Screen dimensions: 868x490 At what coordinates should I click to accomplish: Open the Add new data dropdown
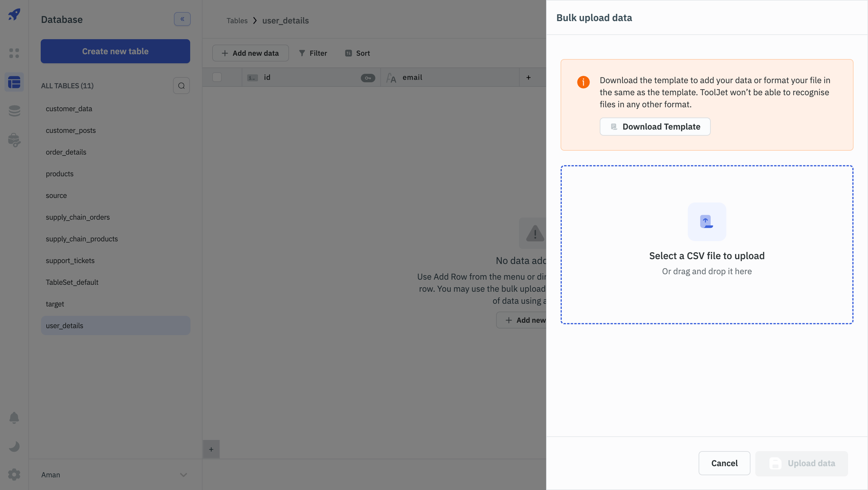tap(250, 53)
